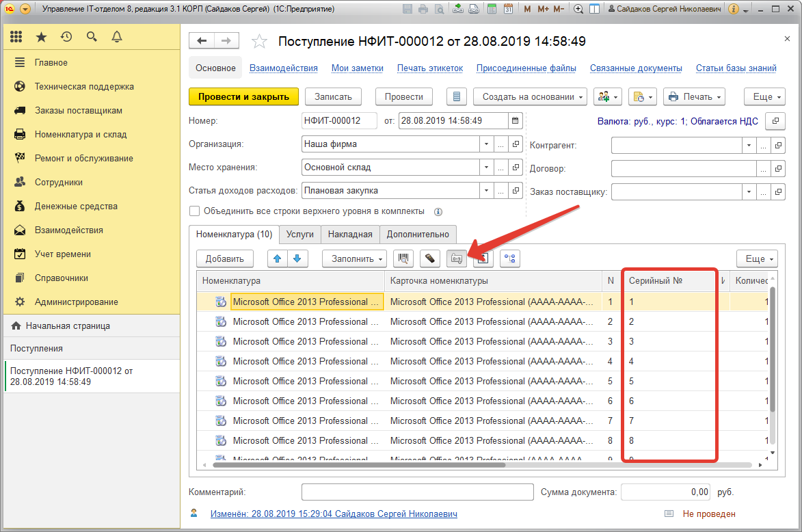Viewport: 802px width, 532px height.
Task: Click the search magnifier icon
Action: 92,37
